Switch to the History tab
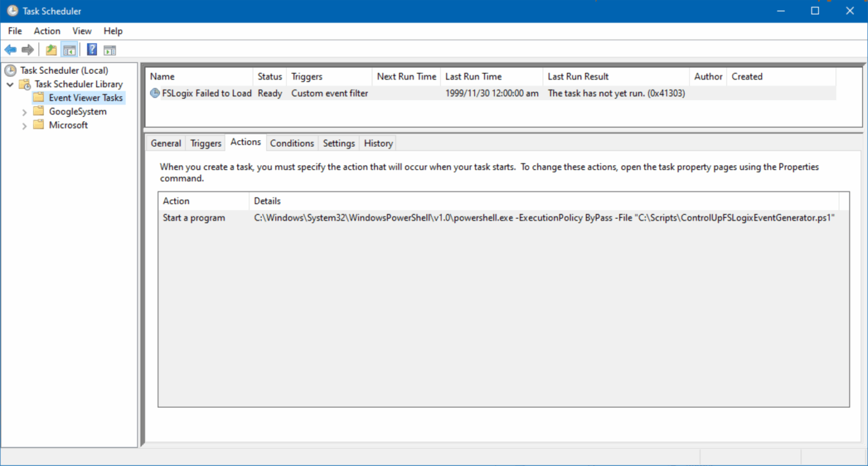Viewport: 868px width, 466px height. pyautogui.click(x=377, y=143)
